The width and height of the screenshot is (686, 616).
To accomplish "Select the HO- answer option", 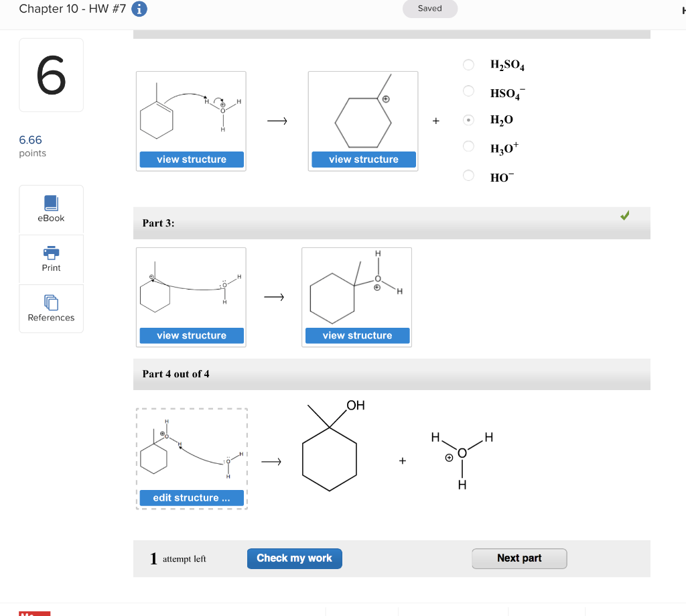I will (x=468, y=176).
